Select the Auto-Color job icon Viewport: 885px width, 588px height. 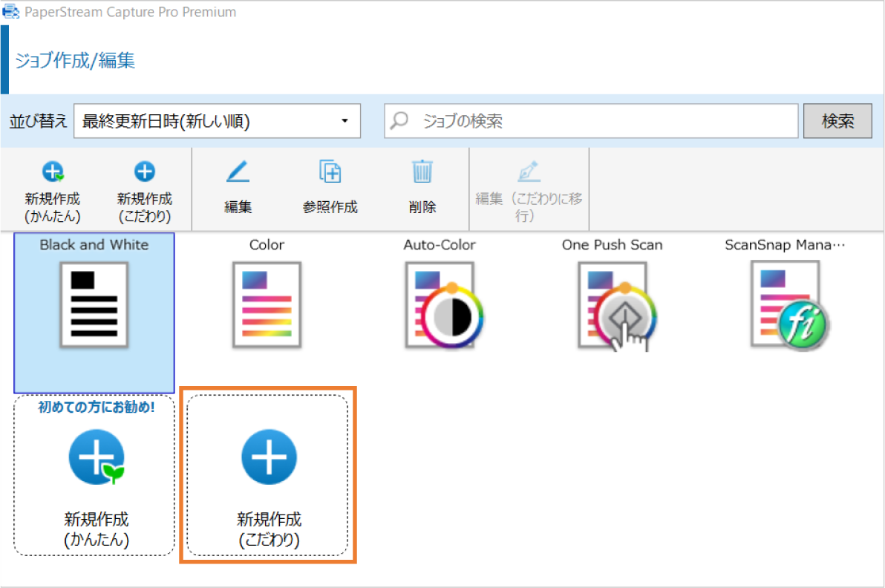pyautogui.click(x=444, y=305)
